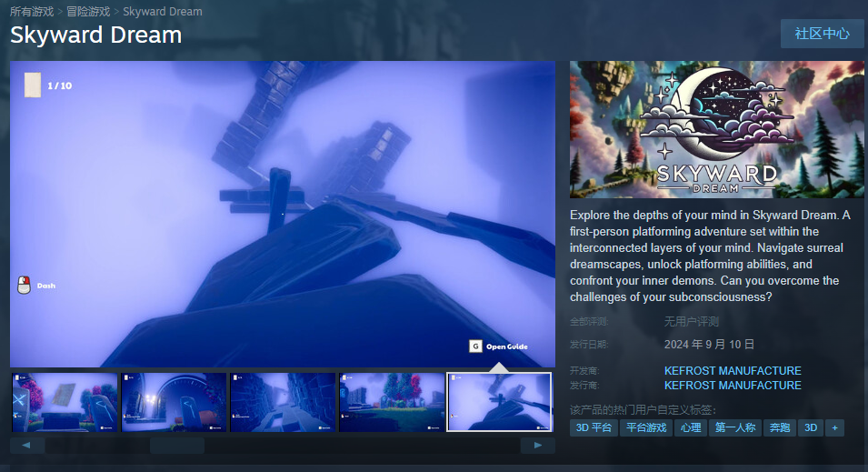Select the first thumbnail with pink trees
The height and width of the screenshot is (472, 868).
tap(65, 402)
